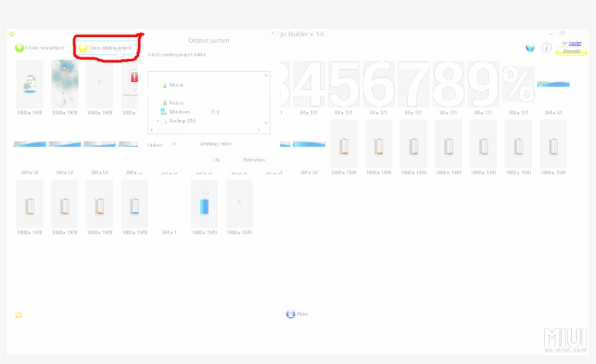Select the snowman image thumbnail
Screen dimensions: 596x364
[30, 84]
